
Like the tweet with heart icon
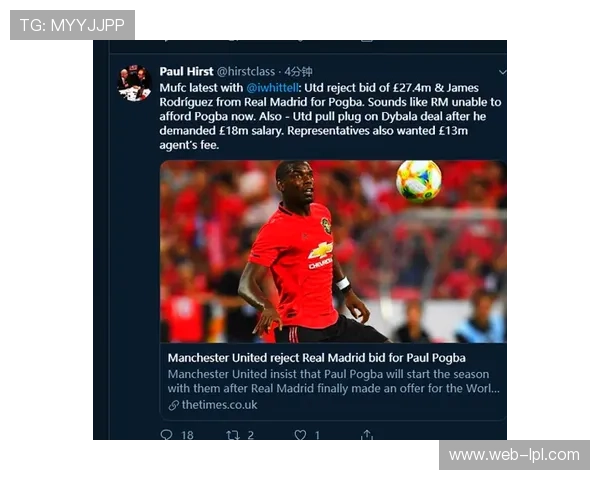[x=300, y=435]
